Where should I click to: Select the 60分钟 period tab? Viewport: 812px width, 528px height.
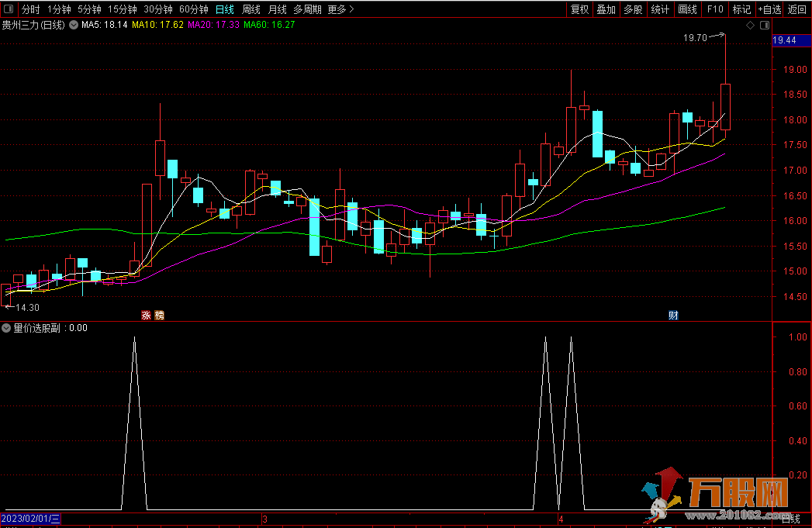tap(194, 9)
